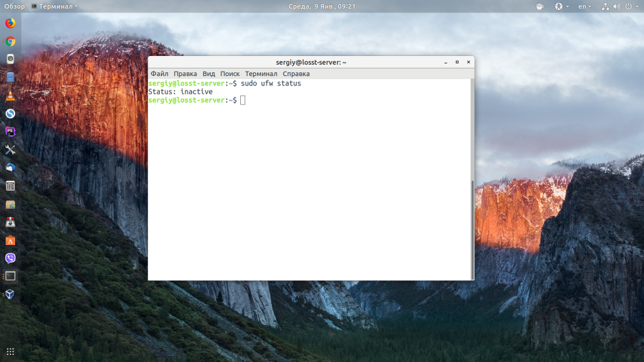Click the network indicator in the top bar
Screen dimensions: 644x362
pyautogui.click(x=606, y=7)
